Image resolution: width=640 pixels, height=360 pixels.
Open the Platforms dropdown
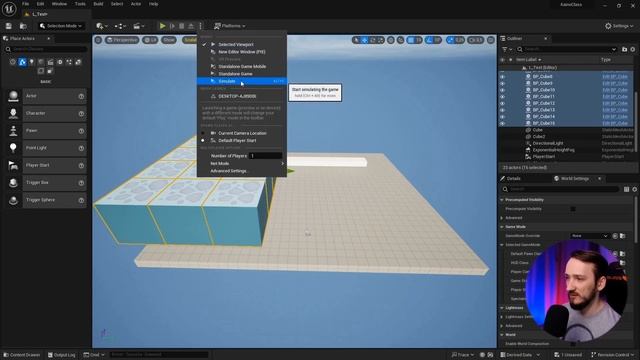tap(230, 26)
